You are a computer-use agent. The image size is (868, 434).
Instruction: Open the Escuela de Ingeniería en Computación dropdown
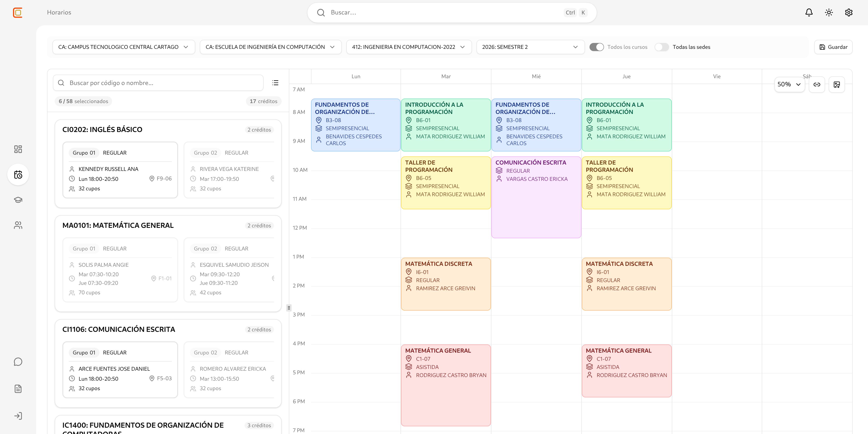(271, 47)
